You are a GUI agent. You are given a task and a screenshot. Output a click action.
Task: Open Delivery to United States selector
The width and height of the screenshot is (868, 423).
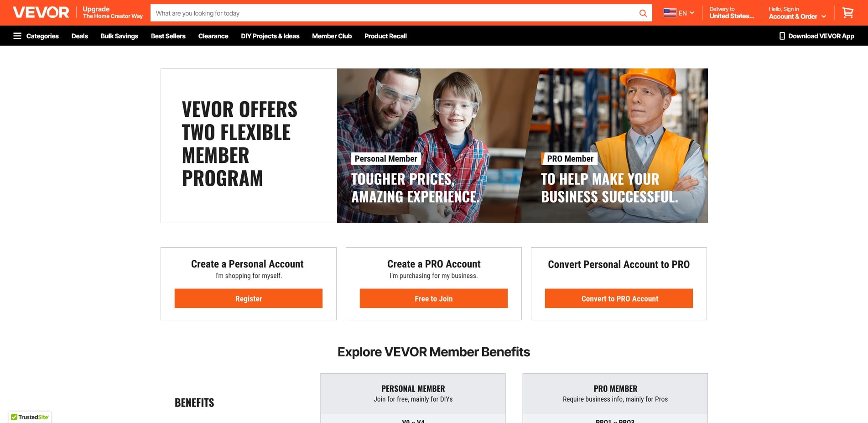[x=732, y=13]
